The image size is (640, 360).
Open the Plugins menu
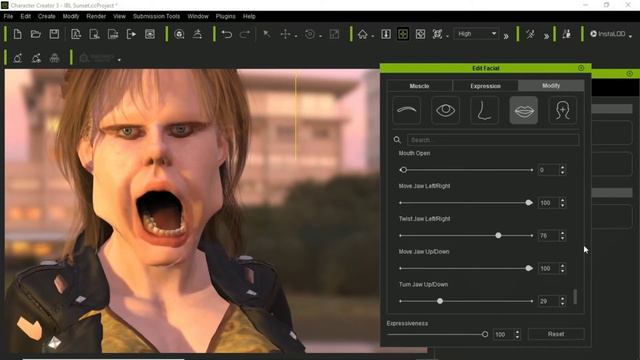226,16
